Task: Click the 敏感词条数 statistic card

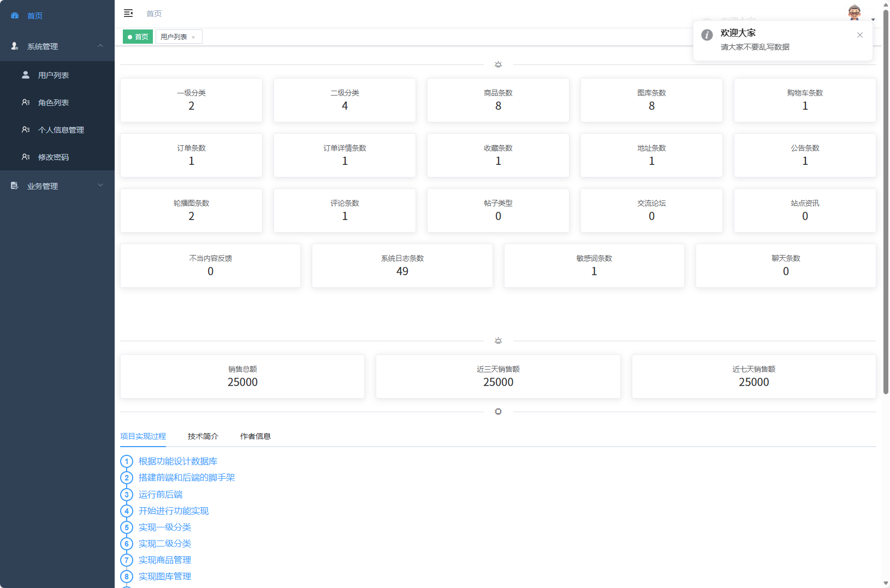Action: coord(594,265)
